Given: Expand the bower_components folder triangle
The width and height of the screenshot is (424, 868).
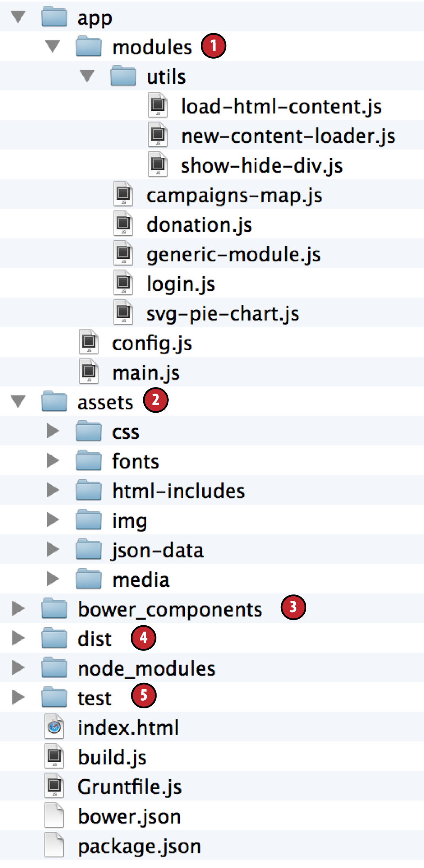Looking at the screenshot, I should 18,609.
